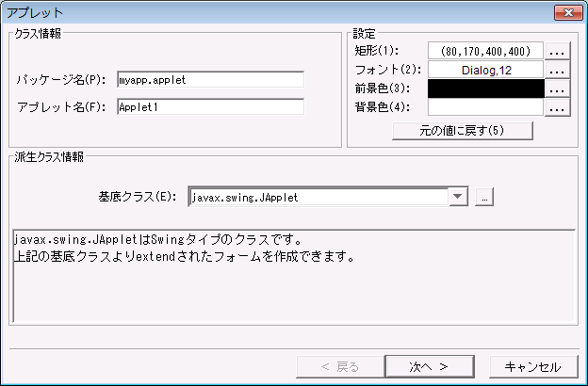
Task: Click the パッケージ名 input field
Action: 210,79
